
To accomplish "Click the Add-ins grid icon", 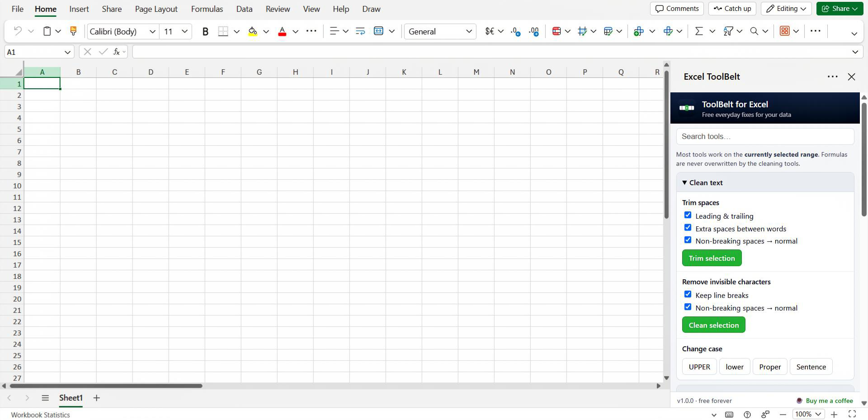I will click(785, 31).
